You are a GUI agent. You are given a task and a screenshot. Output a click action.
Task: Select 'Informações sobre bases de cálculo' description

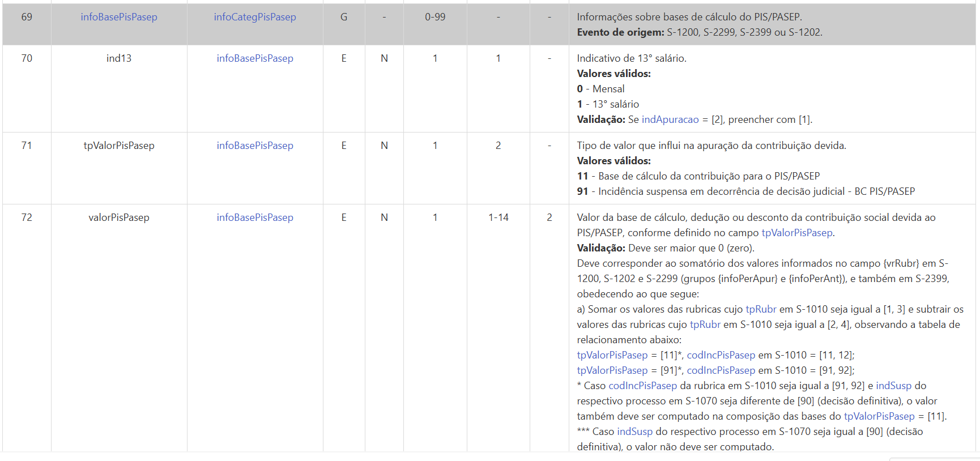(x=689, y=17)
